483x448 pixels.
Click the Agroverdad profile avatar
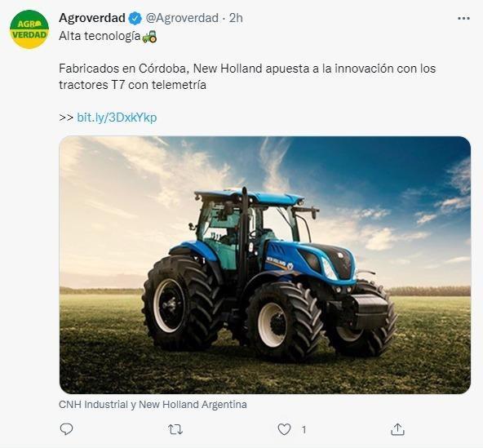point(29,29)
